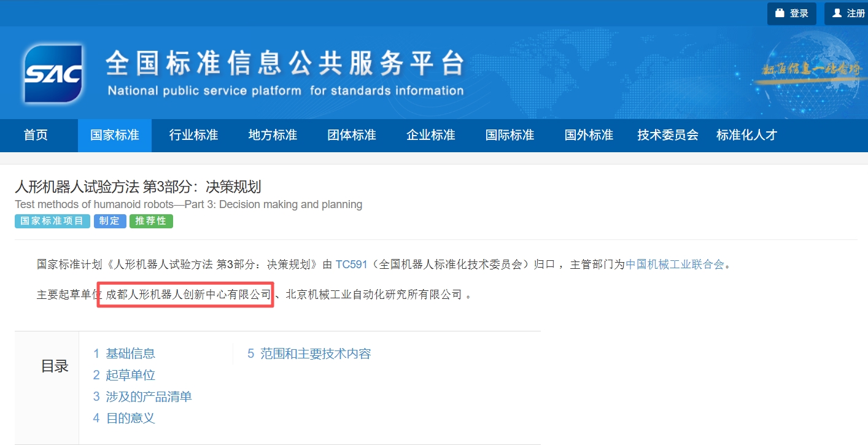Jump to 1 基础信息 section
Viewport: 868px width, 445px height.
[124, 354]
